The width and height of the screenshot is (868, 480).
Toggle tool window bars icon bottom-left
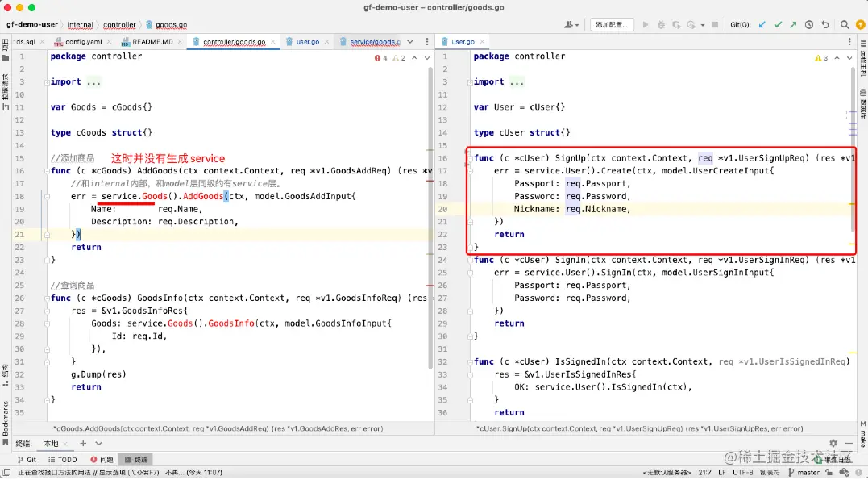pyautogui.click(x=6, y=472)
